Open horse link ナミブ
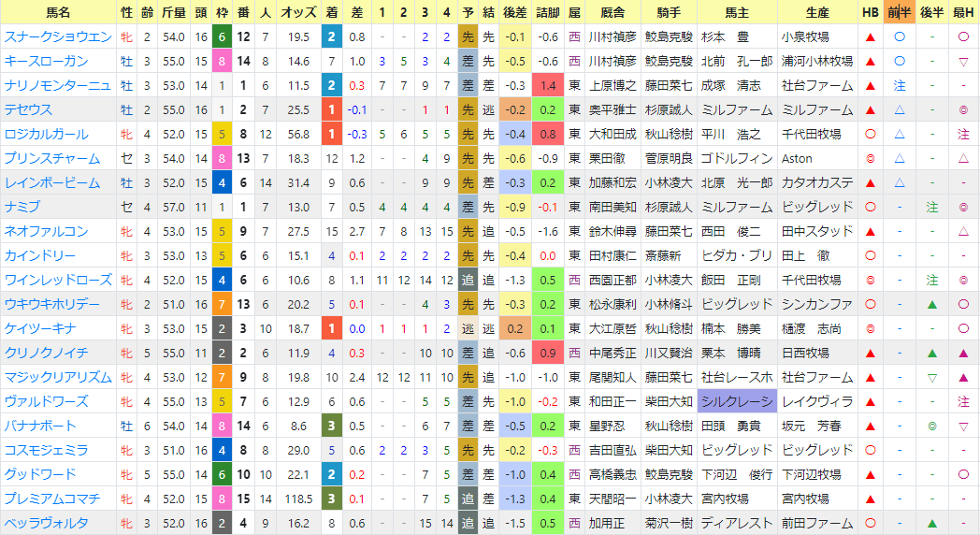 22,207
